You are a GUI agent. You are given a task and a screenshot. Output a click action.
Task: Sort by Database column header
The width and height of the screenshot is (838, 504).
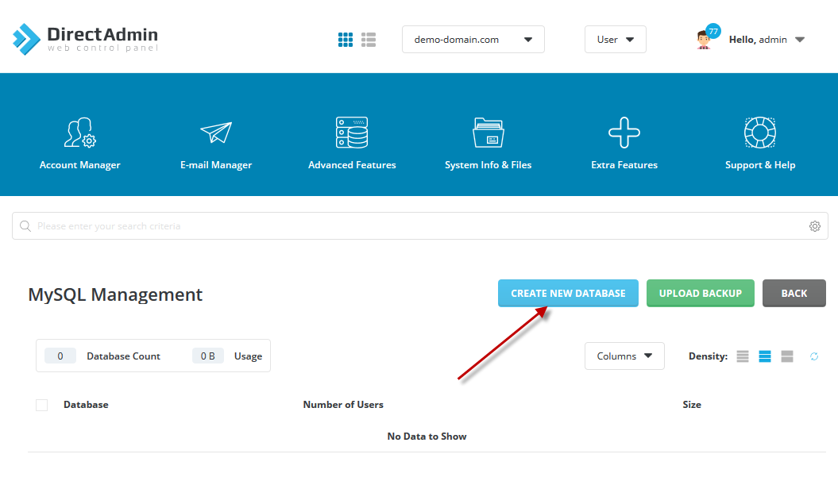click(x=86, y=405)
